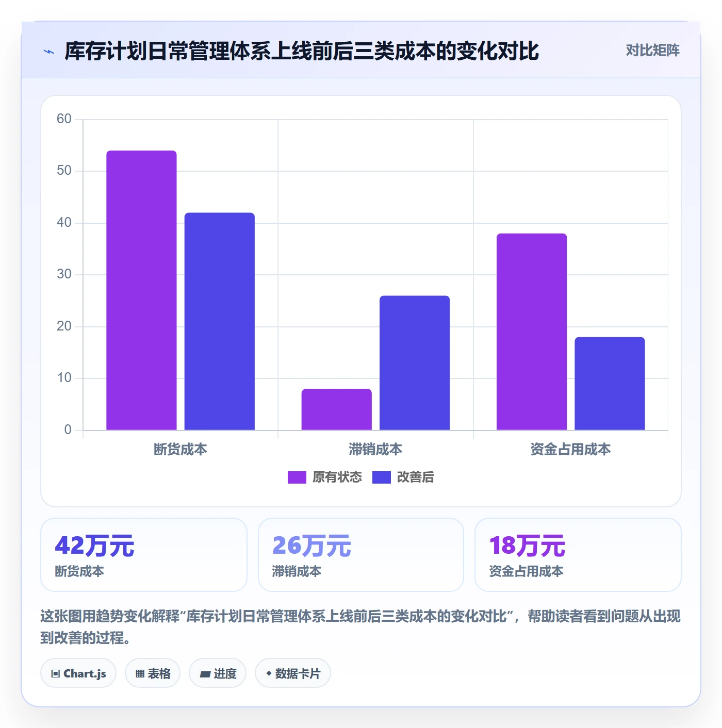Click the y-axis value 60

(x=64, y=119)
